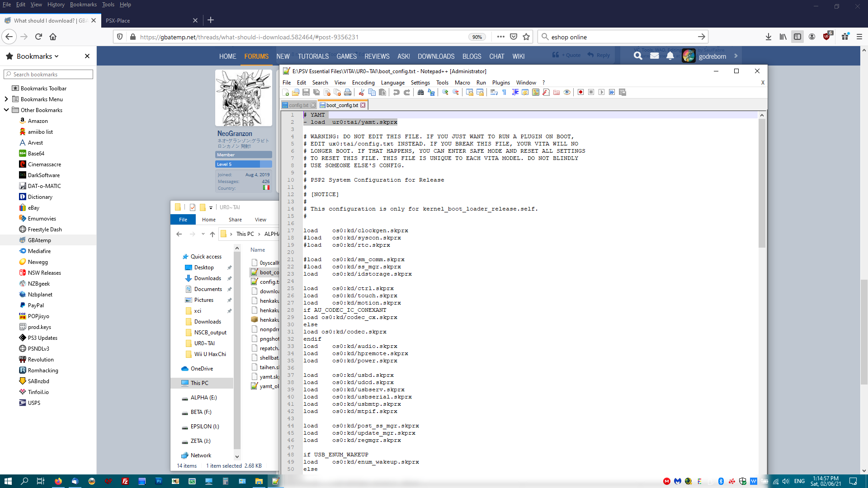Open the Share ribbon tab in File Explorer
868x488 pixels.
[235, 220]
